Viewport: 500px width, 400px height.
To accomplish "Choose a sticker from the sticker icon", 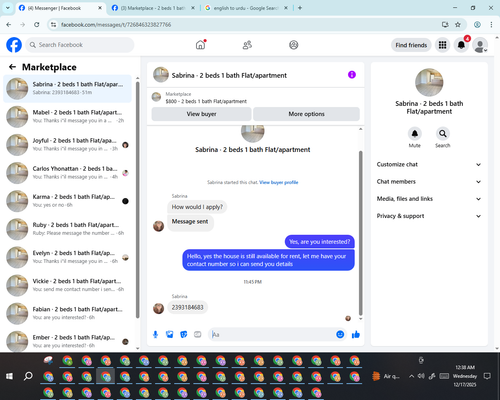I will click(x=184, y=334).
